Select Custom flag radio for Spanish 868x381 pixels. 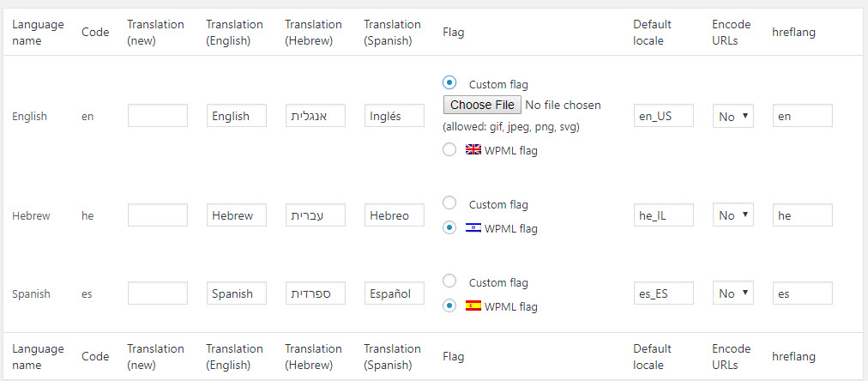pyautogui.click(x=449, y=281)
